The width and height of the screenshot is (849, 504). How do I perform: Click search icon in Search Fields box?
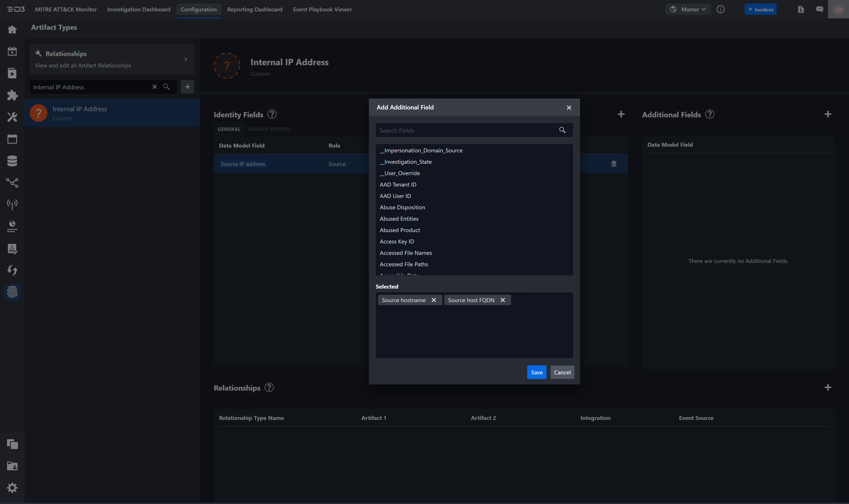[x=562, y=130]
